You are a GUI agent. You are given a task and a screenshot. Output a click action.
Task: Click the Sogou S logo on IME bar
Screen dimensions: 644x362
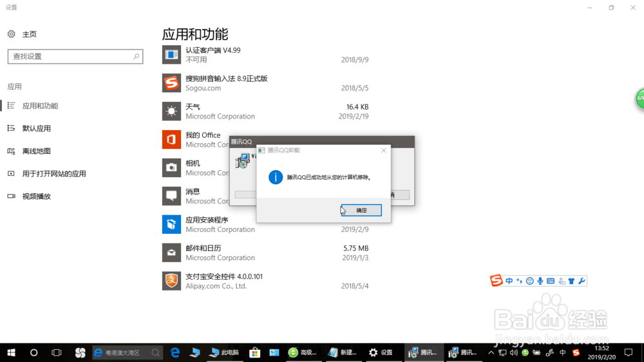pyautogui.click(x=496, y=281)
